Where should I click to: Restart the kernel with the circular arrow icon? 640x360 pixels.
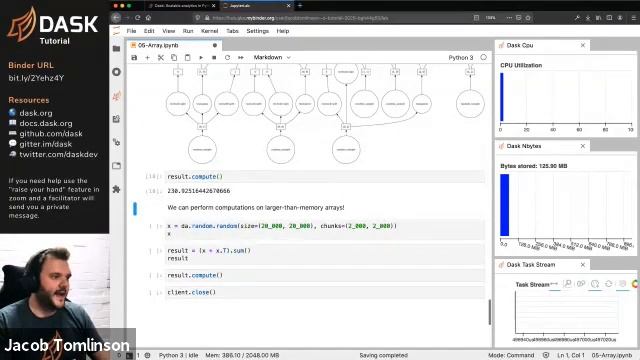227,58
